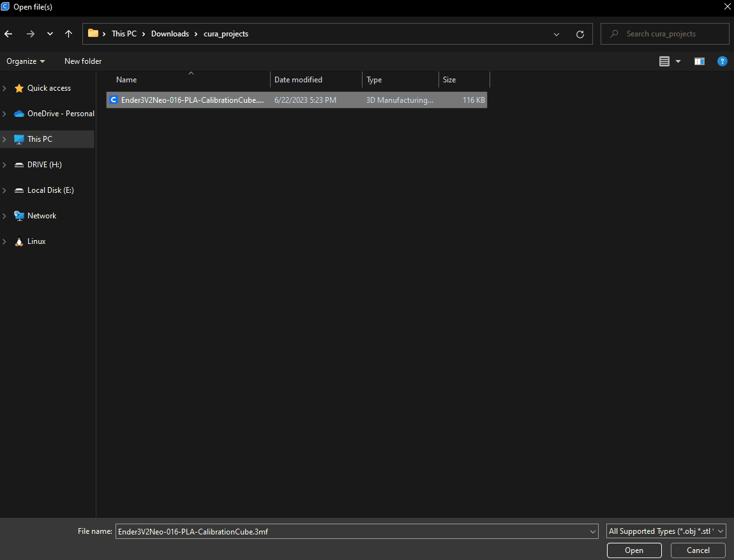The width and height of the screenshot is (734, 560).
Task: Click the folder icon in the address bar
Action: pos(93,33)
